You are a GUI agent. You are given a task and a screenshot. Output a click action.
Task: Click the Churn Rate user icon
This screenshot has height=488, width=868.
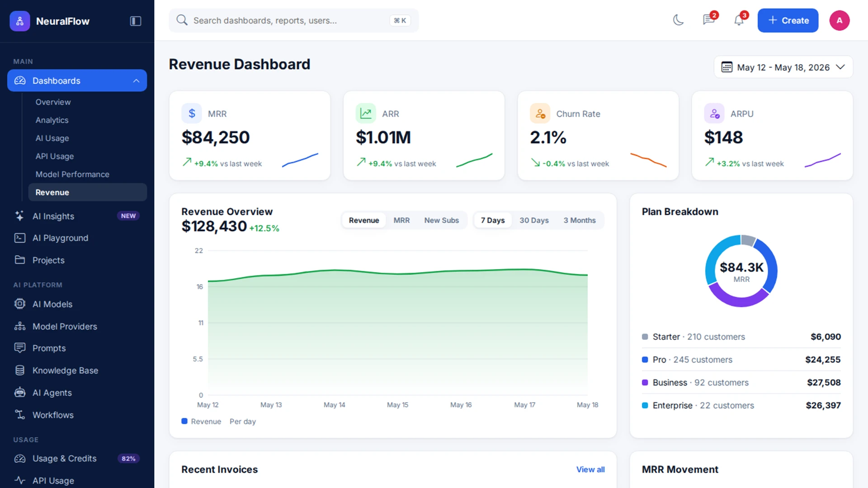pos(540,113)
